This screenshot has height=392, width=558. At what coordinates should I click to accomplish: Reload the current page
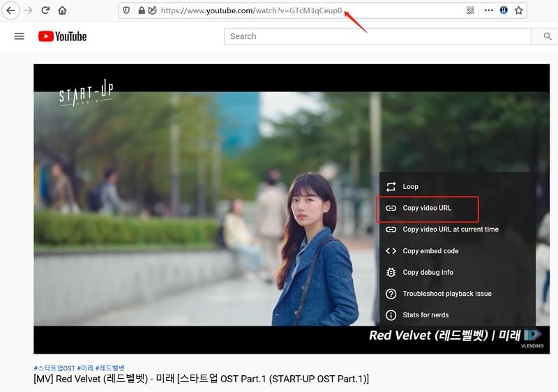click(x=45, y=10)
